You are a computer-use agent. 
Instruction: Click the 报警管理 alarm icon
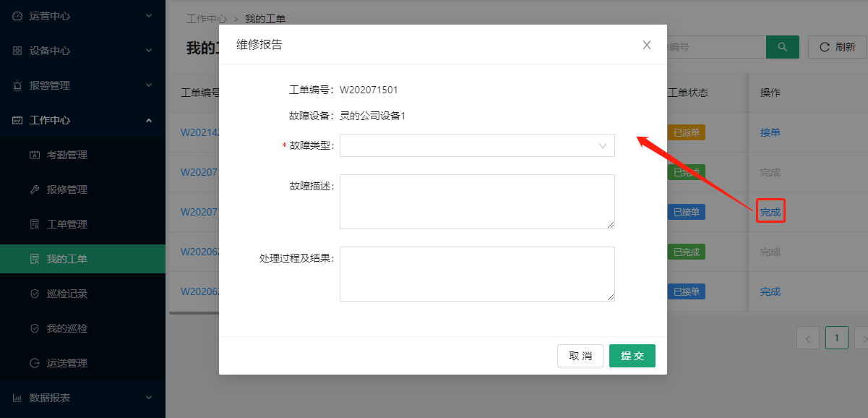(17, 85)
